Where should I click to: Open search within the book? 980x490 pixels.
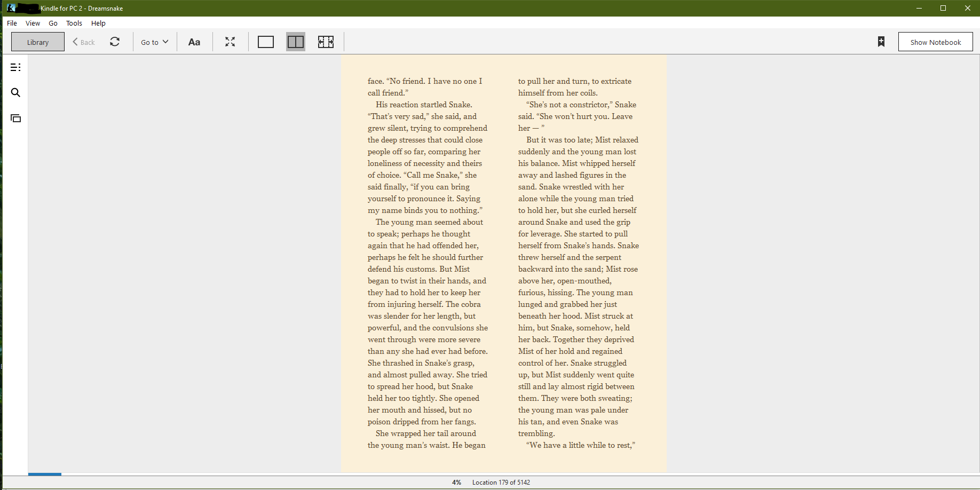coord(15,92)
